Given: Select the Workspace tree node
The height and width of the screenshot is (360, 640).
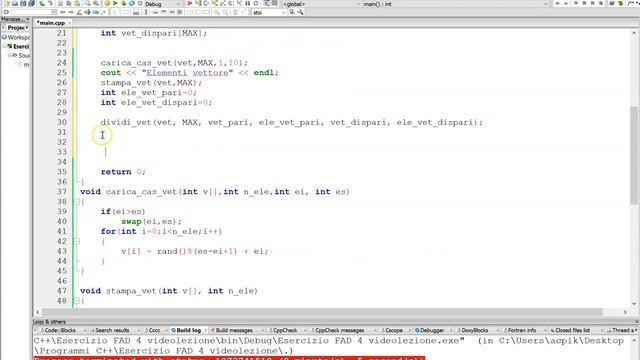Looking at the screenshot, I should point(16,37).
